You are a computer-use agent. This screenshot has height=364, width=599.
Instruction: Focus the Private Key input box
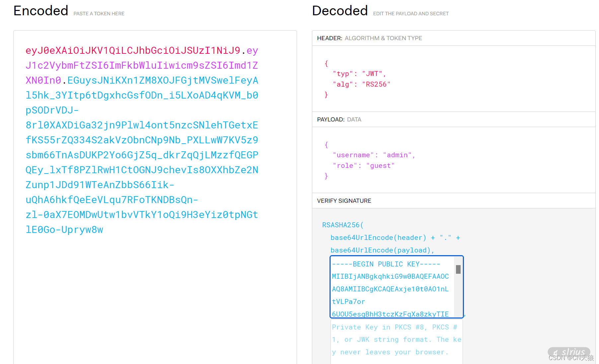396,340
